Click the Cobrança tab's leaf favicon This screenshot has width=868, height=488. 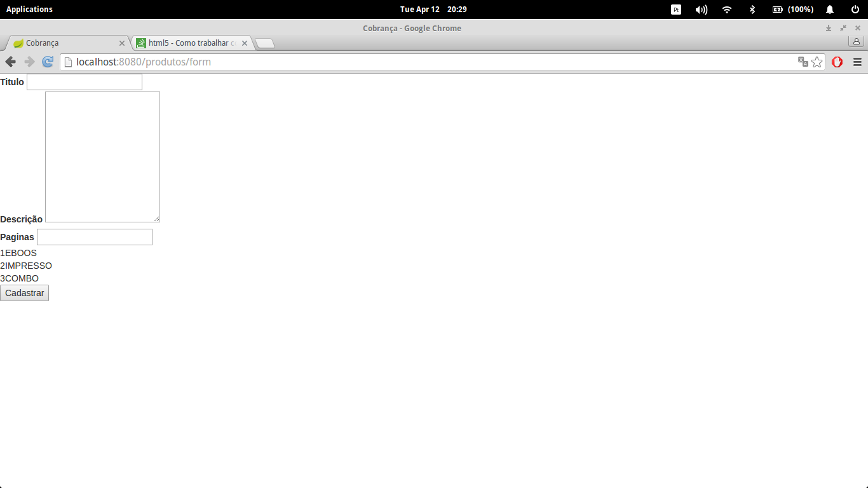pos(18,43)
